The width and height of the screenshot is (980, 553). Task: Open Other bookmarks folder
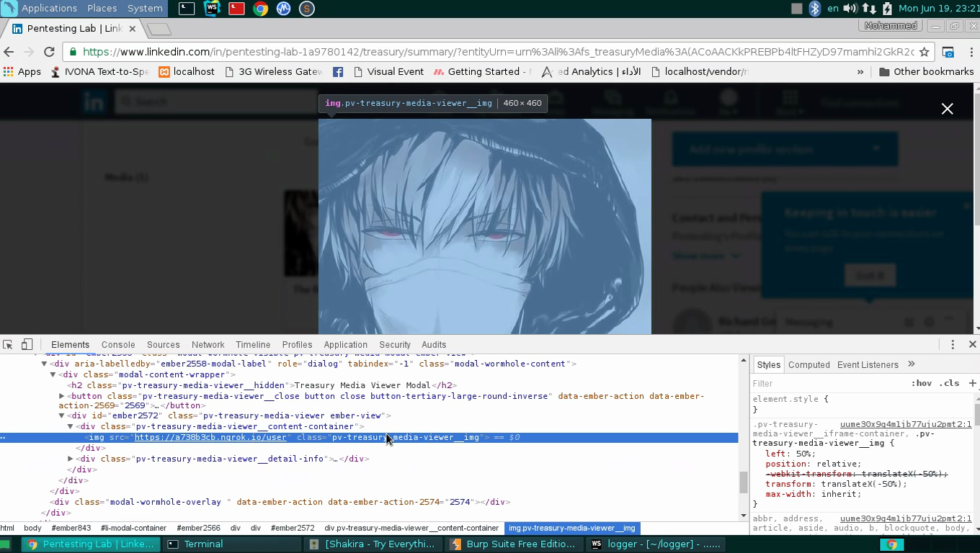927,71
